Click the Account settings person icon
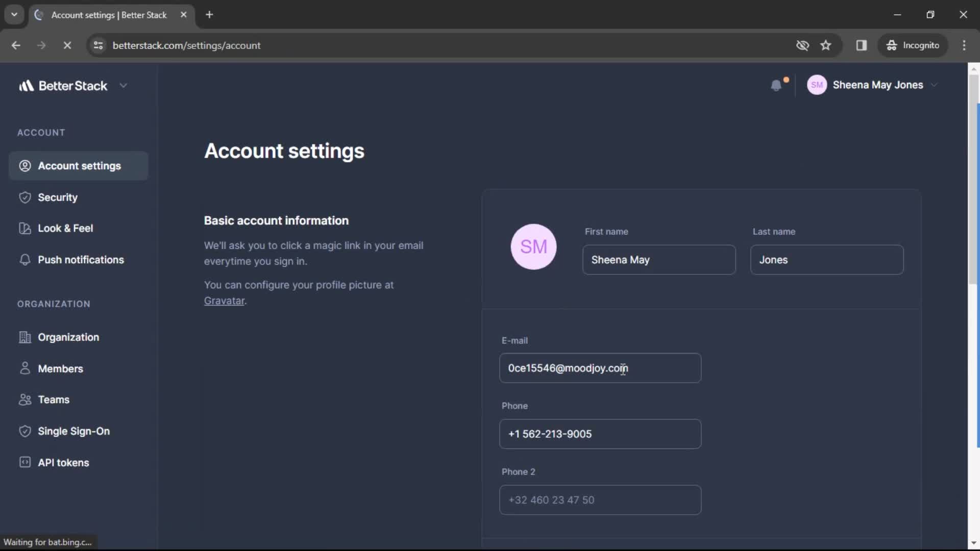The image size is (980, 551). click(25, 166)
